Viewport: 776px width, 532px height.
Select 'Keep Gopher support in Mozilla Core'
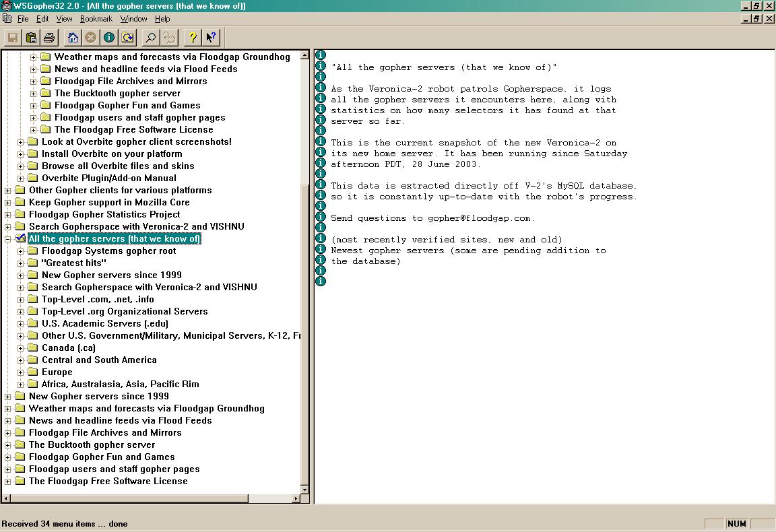pos(109,203)
